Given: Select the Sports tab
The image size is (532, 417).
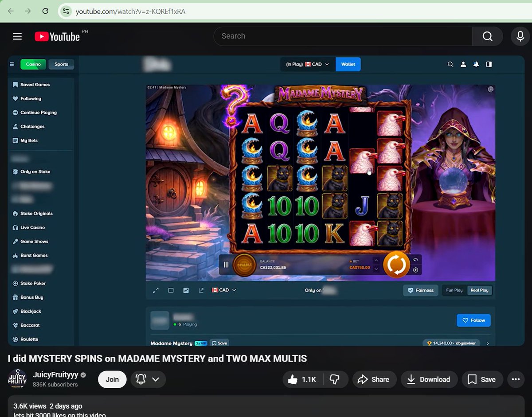Looking at the screenshot, I should click(x=61, y=64).
